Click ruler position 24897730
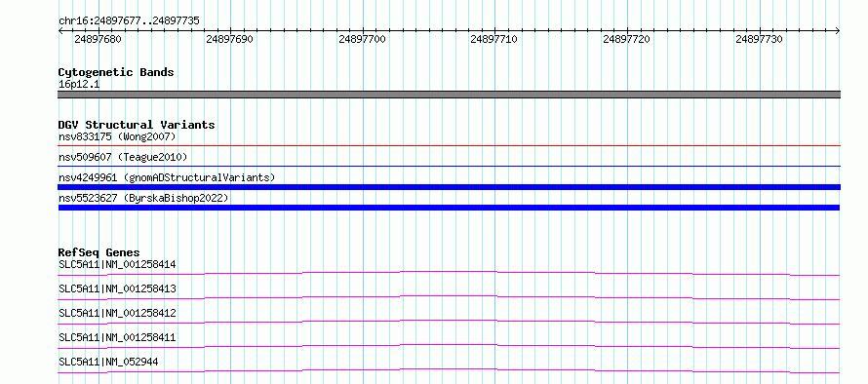 click(x=759, y=39)
